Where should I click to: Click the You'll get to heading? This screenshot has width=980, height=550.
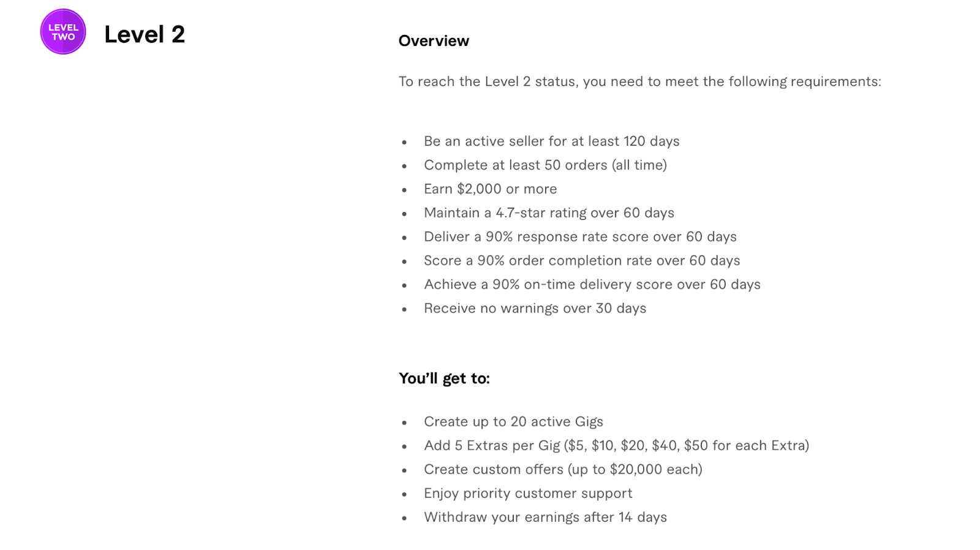tap(444, 379)
